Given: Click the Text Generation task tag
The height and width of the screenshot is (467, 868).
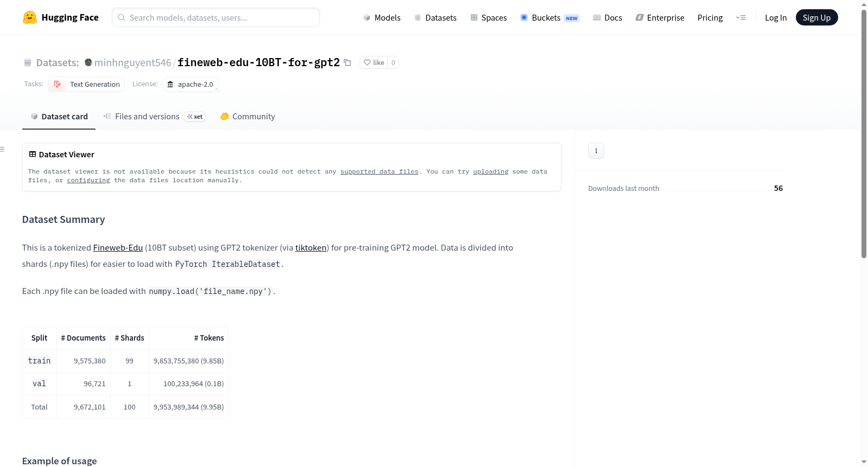Looking at the screenshot, I should pos(86,84).
